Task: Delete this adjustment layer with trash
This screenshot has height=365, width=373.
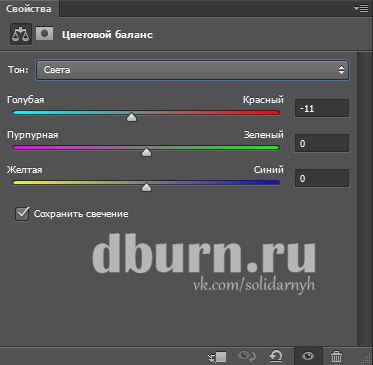Action: click(x=336, y=356)
